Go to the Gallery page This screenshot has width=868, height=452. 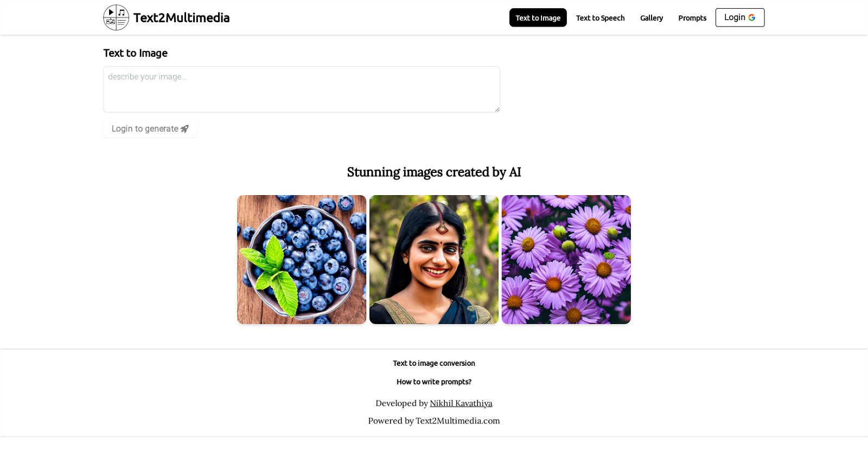click(x=651, y=18)
